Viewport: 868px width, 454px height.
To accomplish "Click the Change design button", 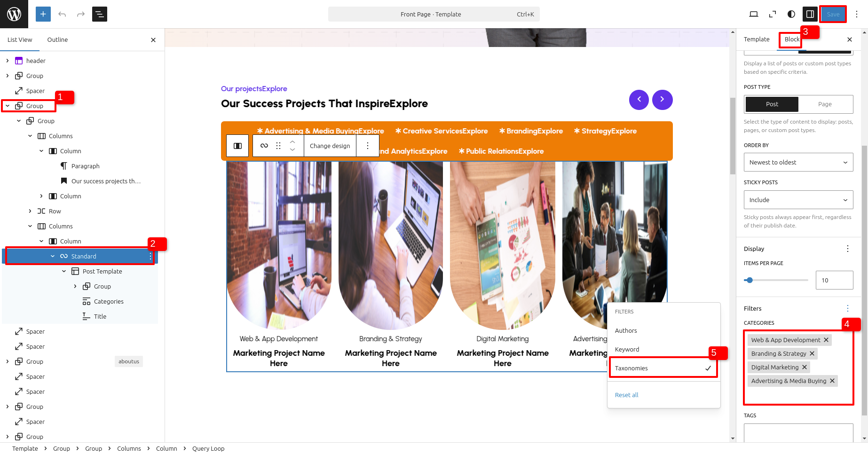I will [330, 146].
